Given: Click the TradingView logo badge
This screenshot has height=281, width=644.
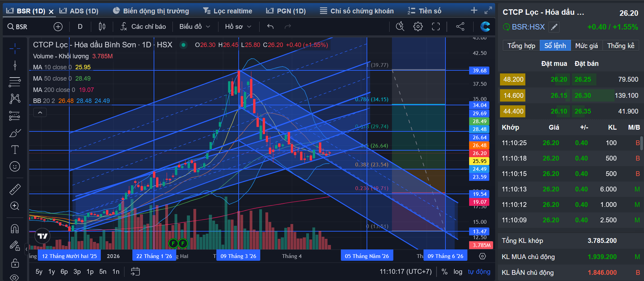Looking at the screenshot, I should pos(43,236).
